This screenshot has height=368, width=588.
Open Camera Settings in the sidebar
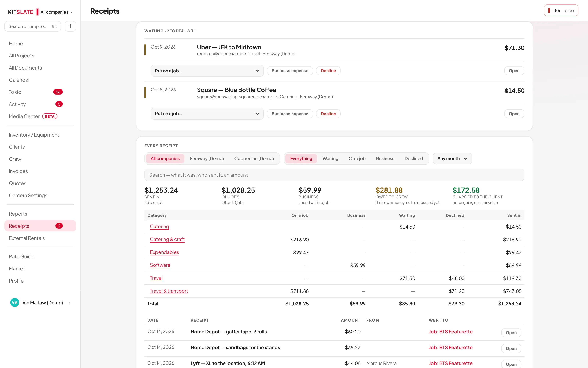click(40, 195)
